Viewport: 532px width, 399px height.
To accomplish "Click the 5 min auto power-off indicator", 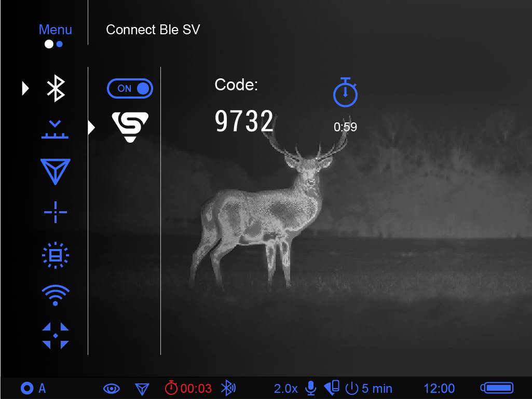I will click(369, 388).
